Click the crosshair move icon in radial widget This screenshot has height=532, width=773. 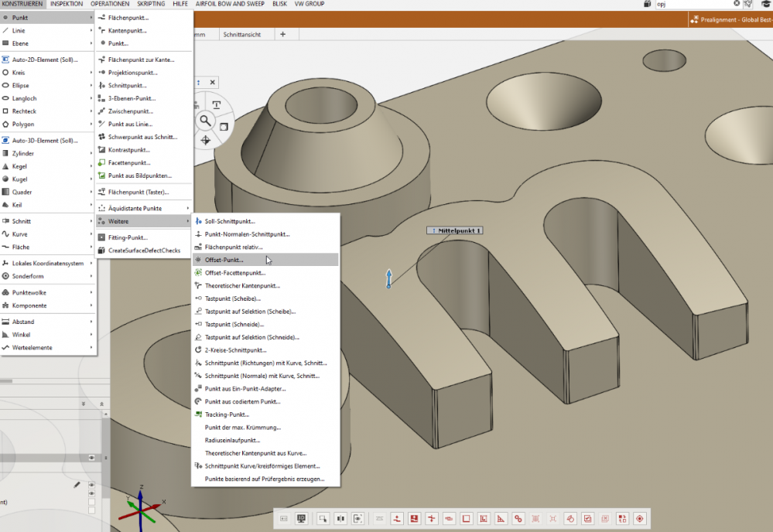point(206,140)
